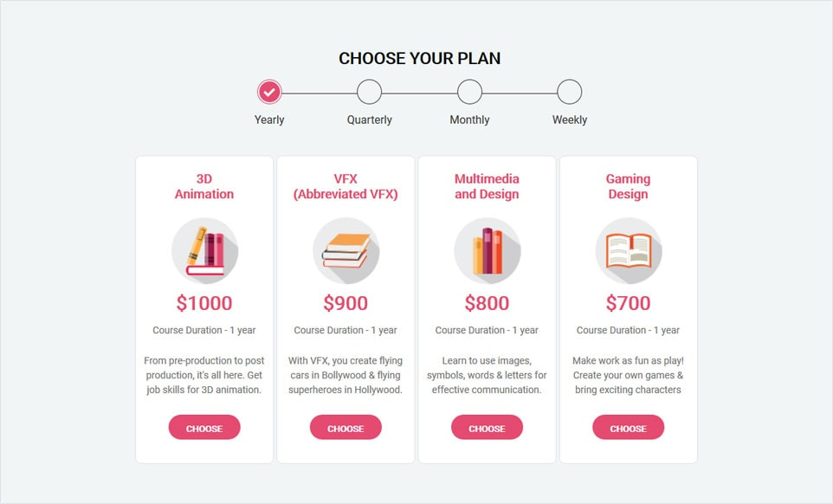The width and height of the screenshot is (833, 504).
Task: Choose the 3D Animation course
Action: [204, 428]
